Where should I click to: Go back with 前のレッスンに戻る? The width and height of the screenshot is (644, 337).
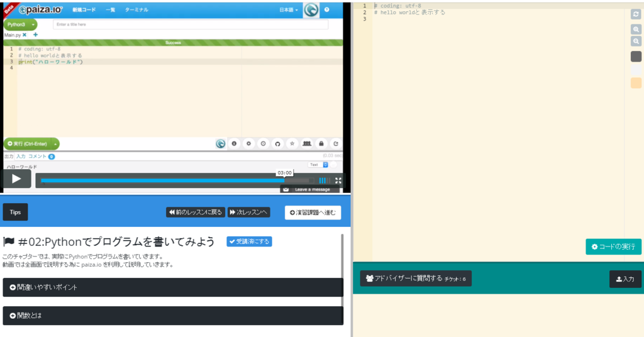pos(196,213)
